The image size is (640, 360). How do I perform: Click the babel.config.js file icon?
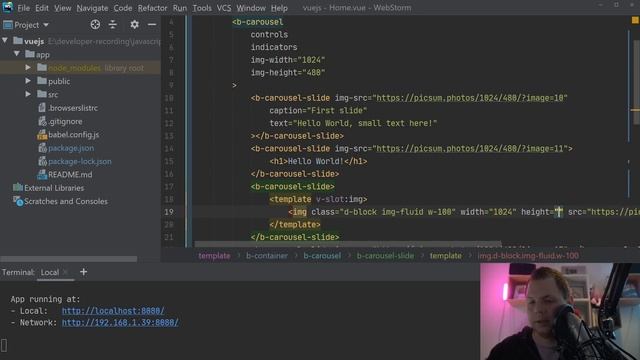(42, 135)
